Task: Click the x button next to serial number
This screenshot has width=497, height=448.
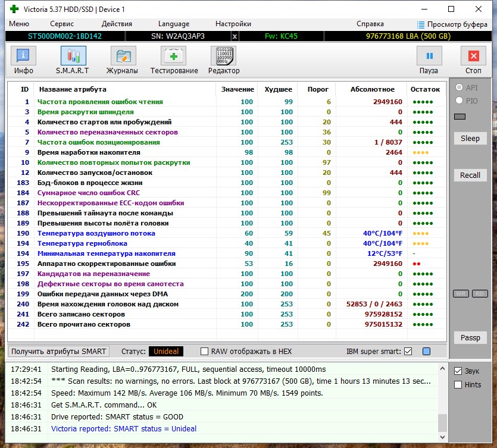Action: 235,36
